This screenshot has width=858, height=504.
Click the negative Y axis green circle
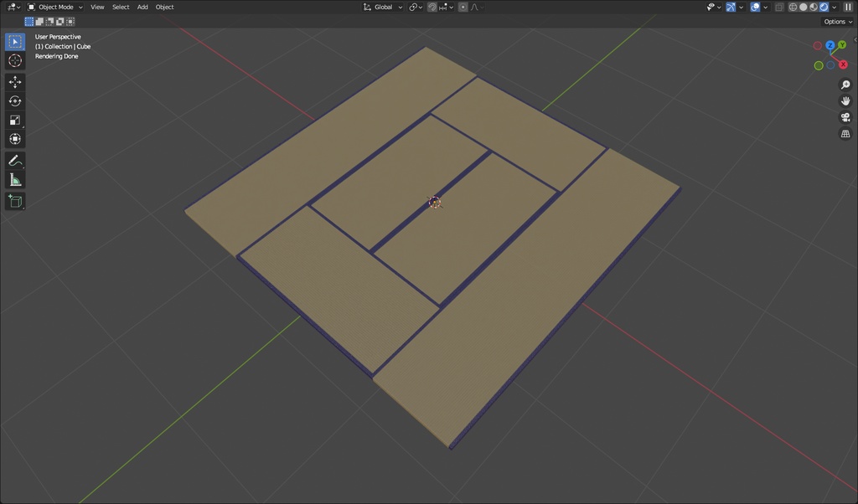point(819,65)
